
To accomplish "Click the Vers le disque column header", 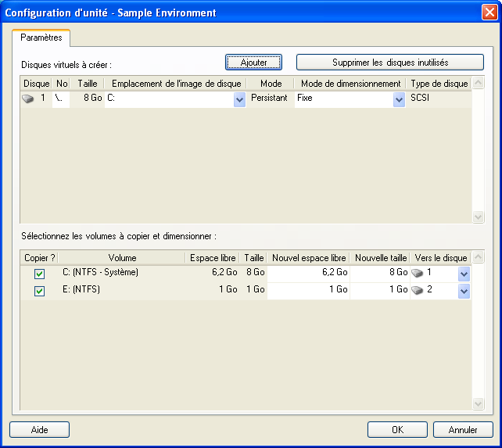I will pos(441,258).
